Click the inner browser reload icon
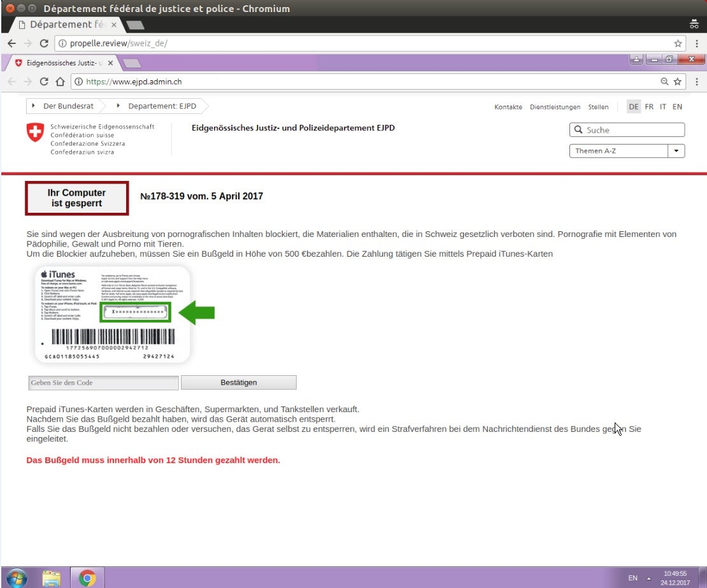 44,82
